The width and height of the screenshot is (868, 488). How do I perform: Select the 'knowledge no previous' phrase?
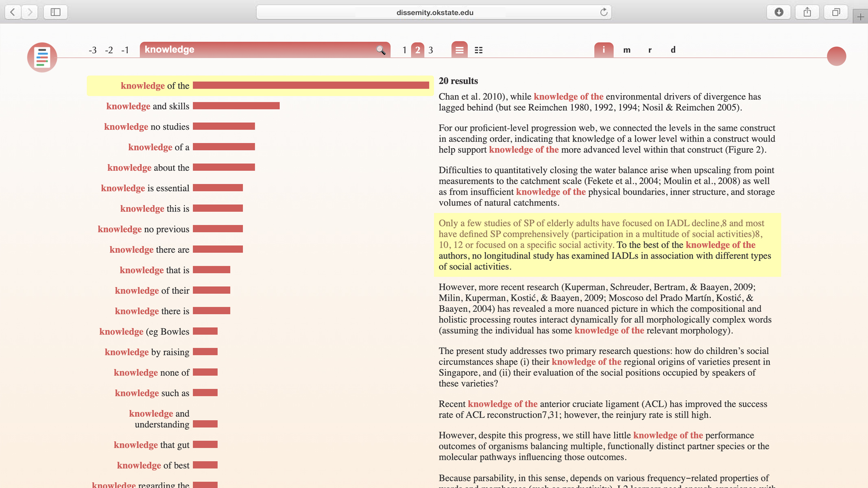pos(144,229)
